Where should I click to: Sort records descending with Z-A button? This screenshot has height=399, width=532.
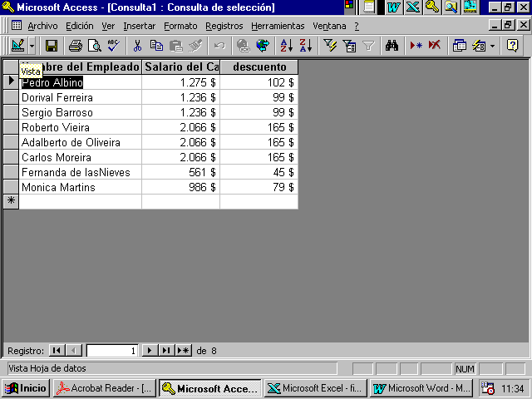point(305,46)
